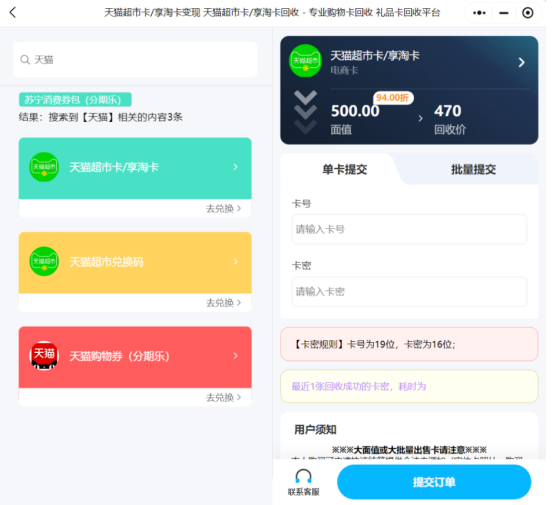The height and width of the screenshot is (505, 554).
Task: Go back using the back arrow
Action: coord(13,13)
